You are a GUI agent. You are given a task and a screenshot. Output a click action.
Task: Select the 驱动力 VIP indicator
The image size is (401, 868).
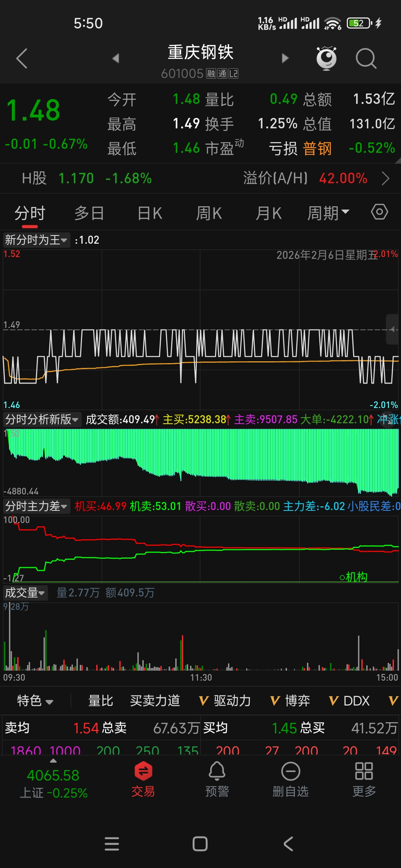click(225, 701)
